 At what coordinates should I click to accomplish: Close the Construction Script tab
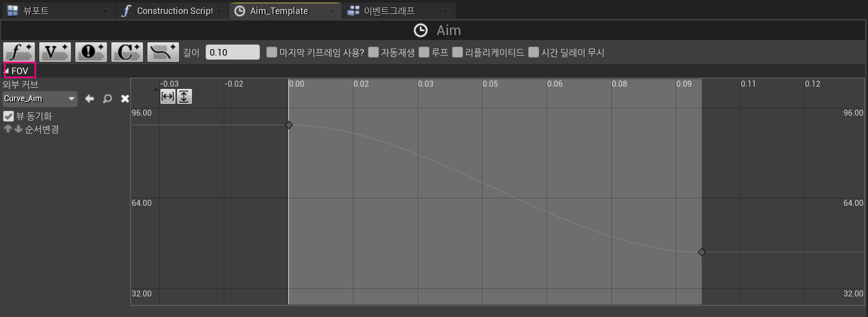[219, 11]
